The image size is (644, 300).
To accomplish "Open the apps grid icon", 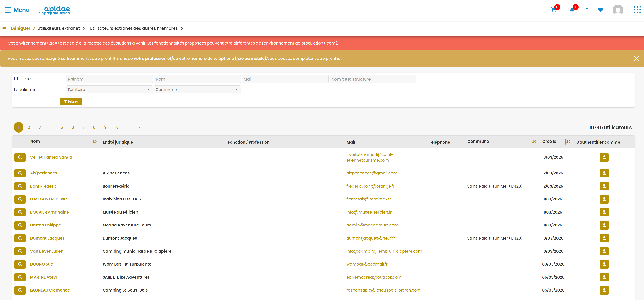I will pyautogui.click(x=637, y=10).
